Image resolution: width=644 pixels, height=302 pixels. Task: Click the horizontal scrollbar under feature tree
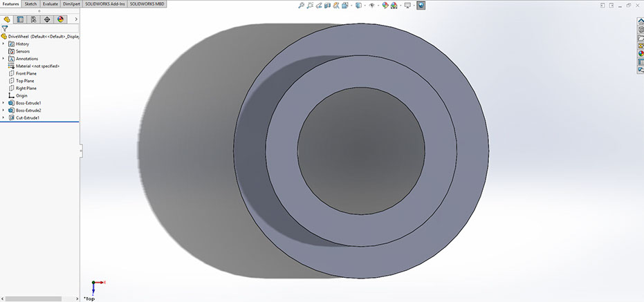coord(35,299)
